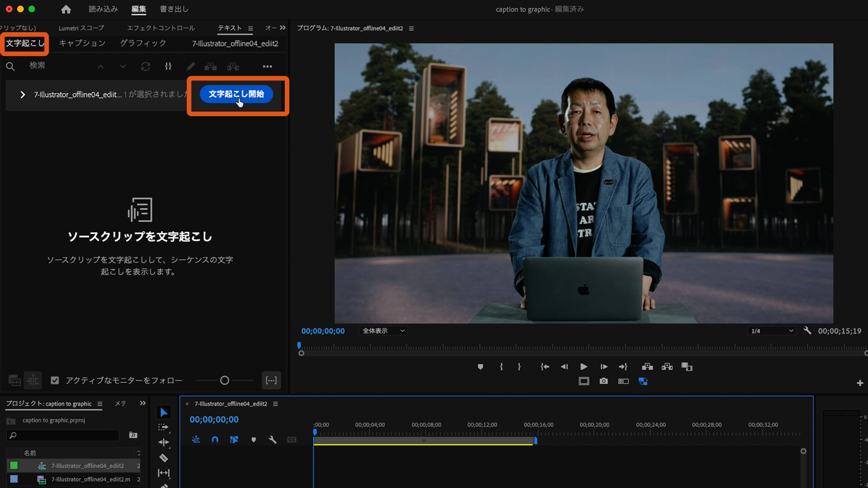Click the Home icon in top bar
Screen dimensions: 868x488
(x=66, y=9)
